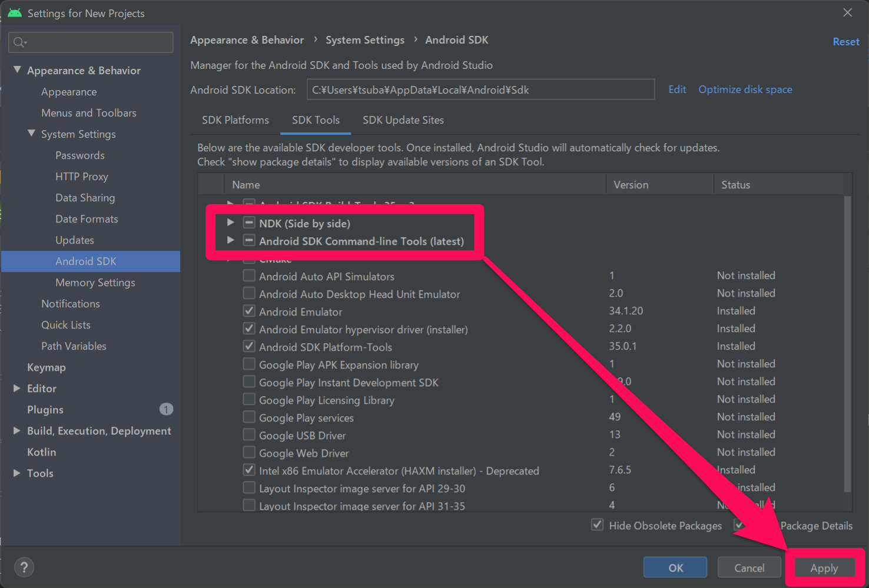The image size is (869, 588).
Task: Toggle Android SDK Command-line Tools (latest) checkbox
Action: point(249,241)
